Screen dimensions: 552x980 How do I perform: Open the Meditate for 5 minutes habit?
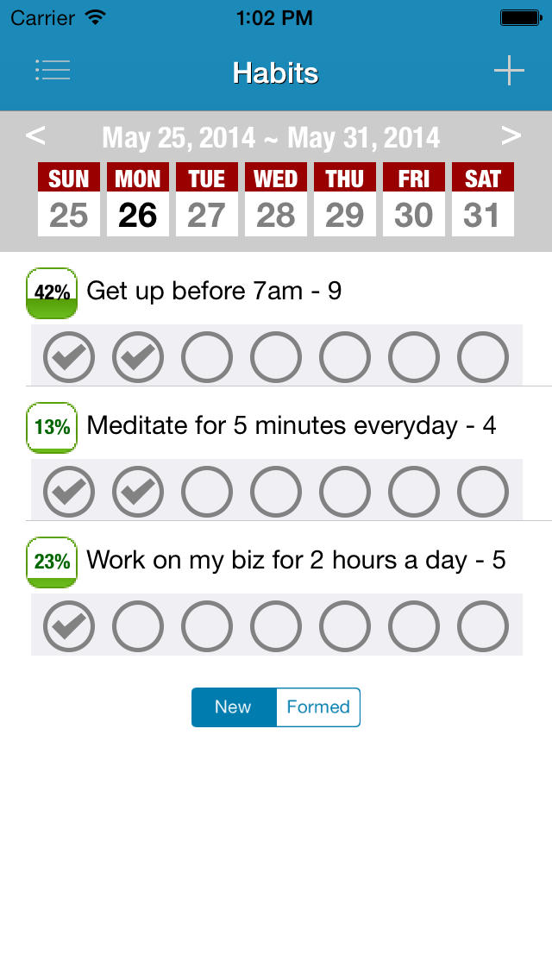click(x=292, y=426)
